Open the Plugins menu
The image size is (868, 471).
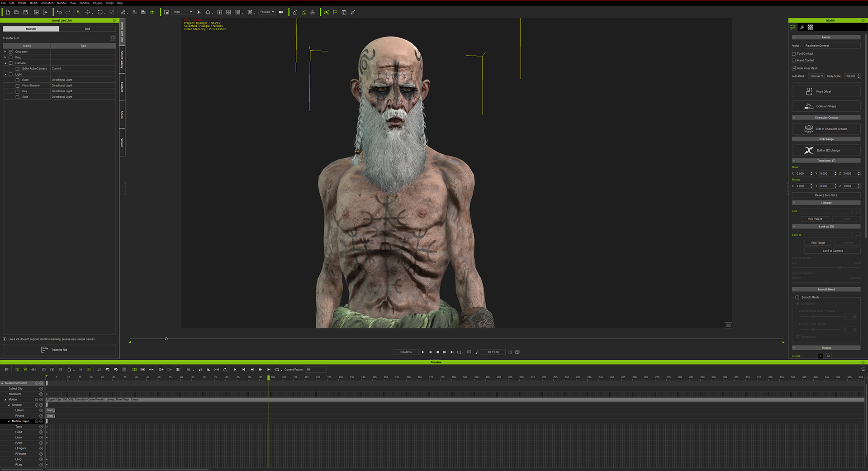tap(98, 3)
